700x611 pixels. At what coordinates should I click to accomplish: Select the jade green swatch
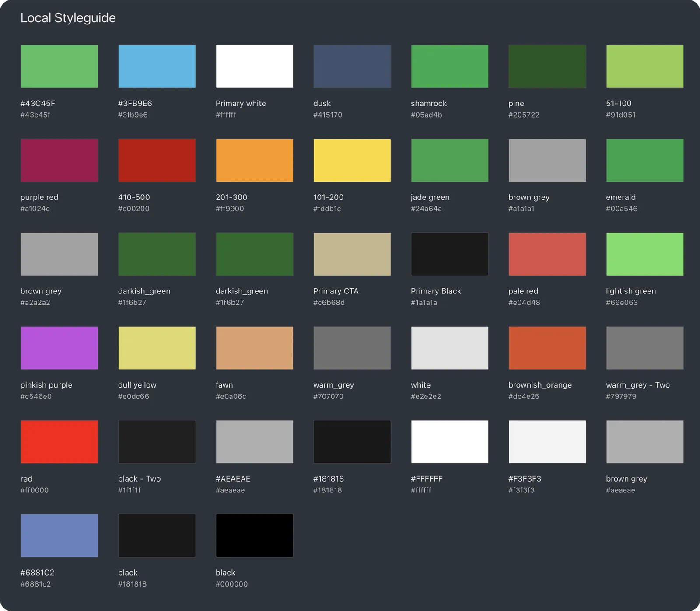tap(449, 160)
